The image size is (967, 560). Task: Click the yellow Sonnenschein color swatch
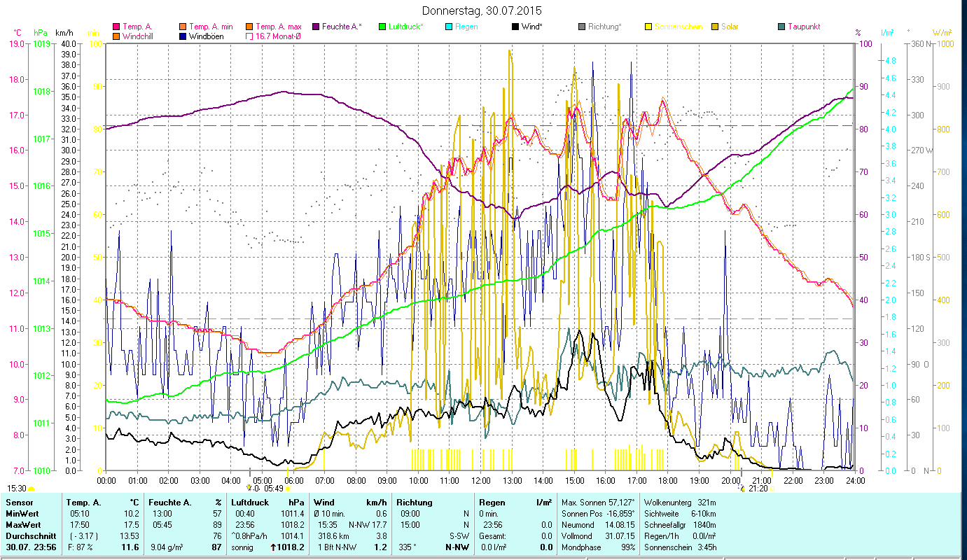coord(648,27)
